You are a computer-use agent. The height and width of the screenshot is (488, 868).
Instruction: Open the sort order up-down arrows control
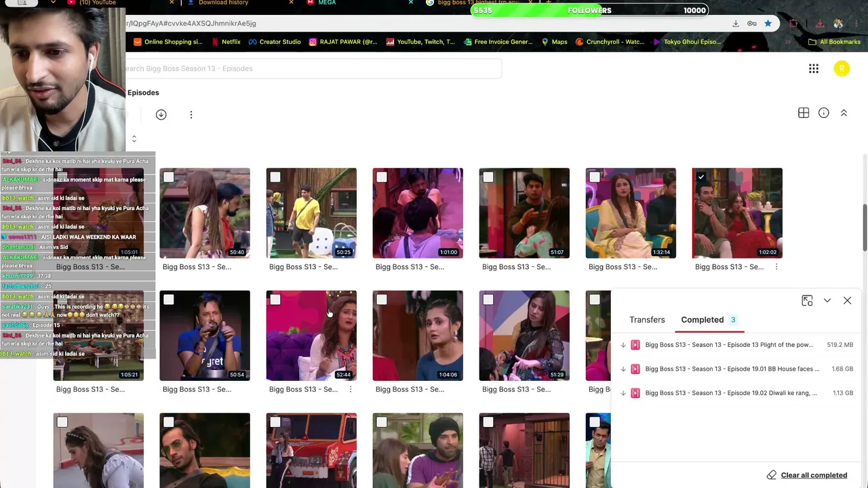coord(134,139)
